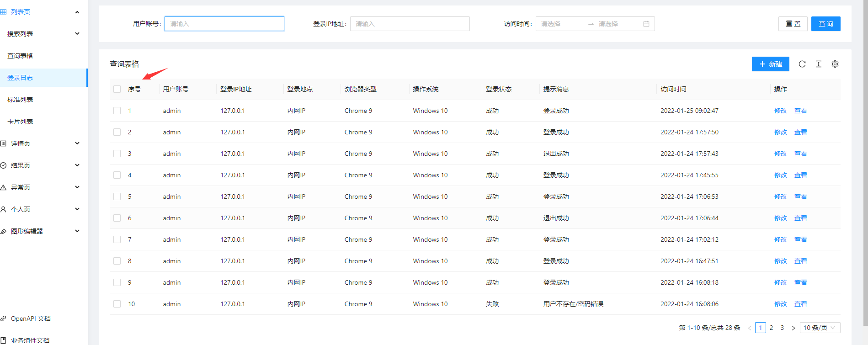The height and width of the screenshot is (345, 868).
Task: Click 查看 in the row with 17:57:43
Action: pyautogui.click(x=801, y=154)
